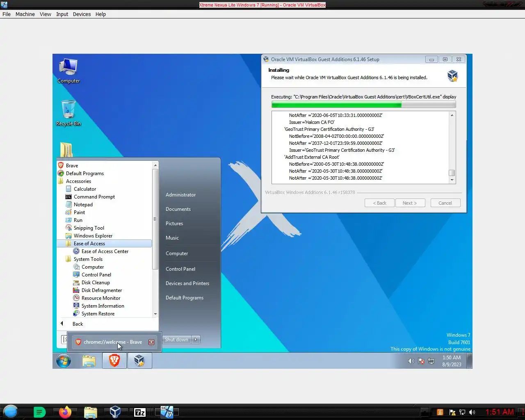This screenshot has height=420, width=525.
Task: Select the chrome://welcome Brave window preview
Action: pyautogui.click(x=114, y=342)
